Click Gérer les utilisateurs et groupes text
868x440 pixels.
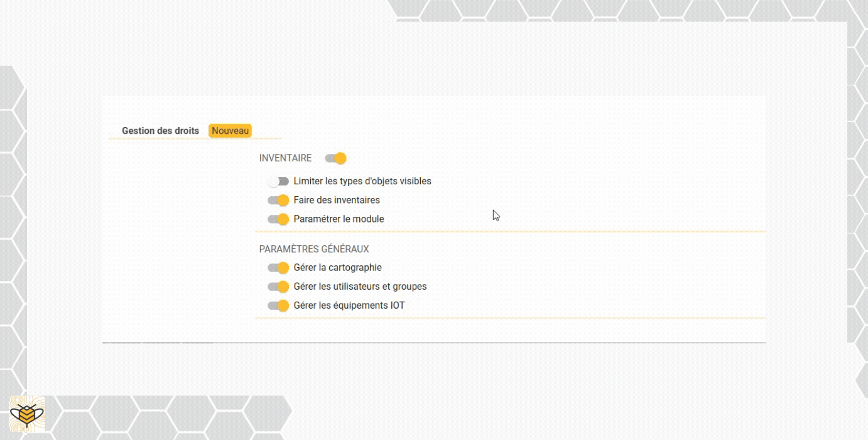tap(360, 286)
